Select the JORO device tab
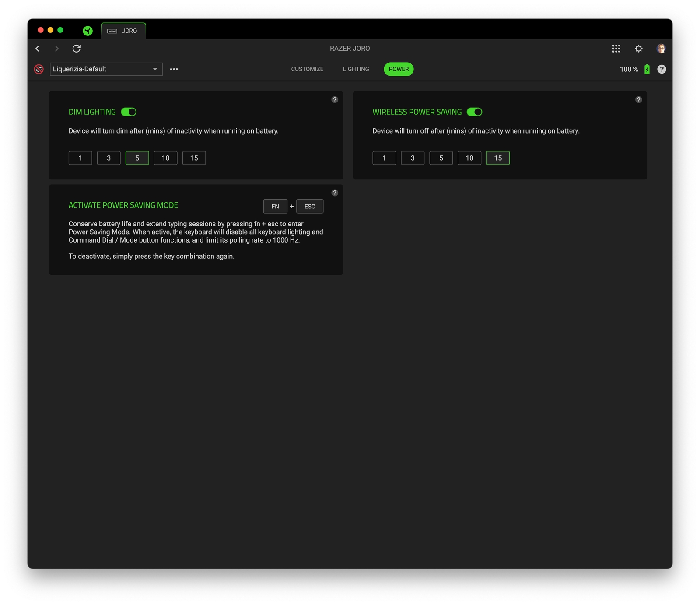This screenshot has height=605, width=700. (x=123, y=31)
